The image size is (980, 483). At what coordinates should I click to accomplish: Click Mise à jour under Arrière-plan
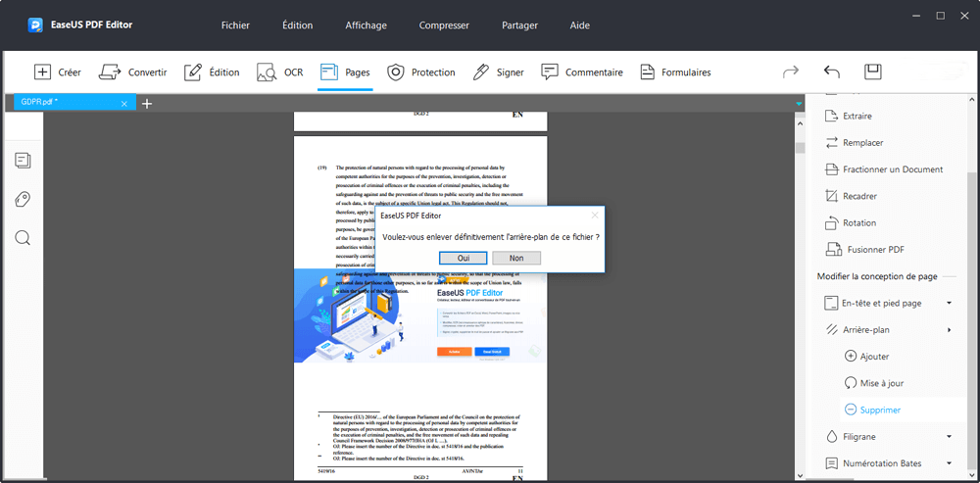(874, 383)
